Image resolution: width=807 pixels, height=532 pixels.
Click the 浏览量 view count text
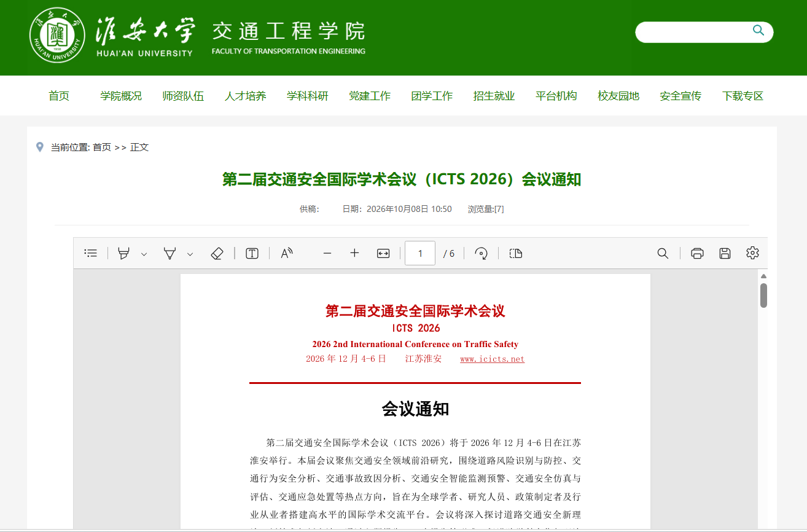(x=486, y=209)
